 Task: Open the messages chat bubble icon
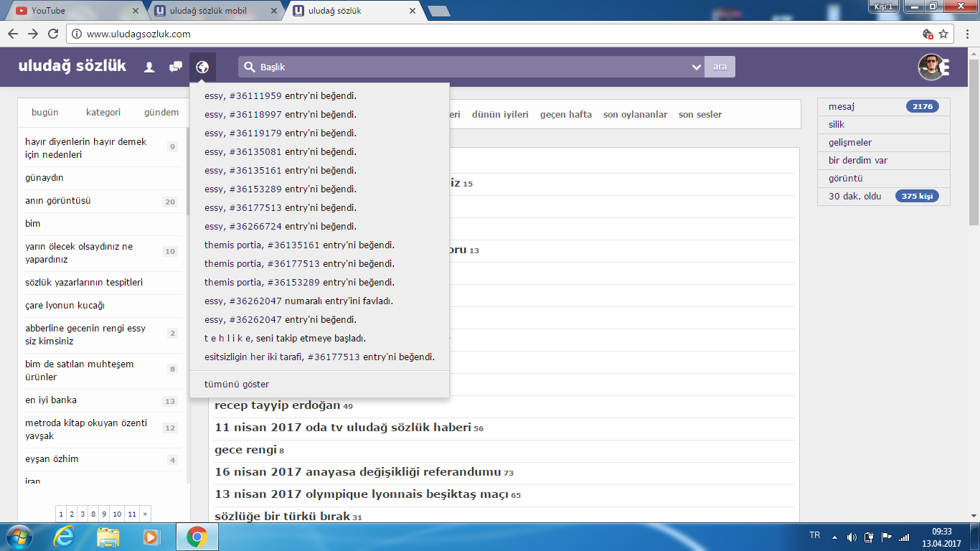pos(176,67)
